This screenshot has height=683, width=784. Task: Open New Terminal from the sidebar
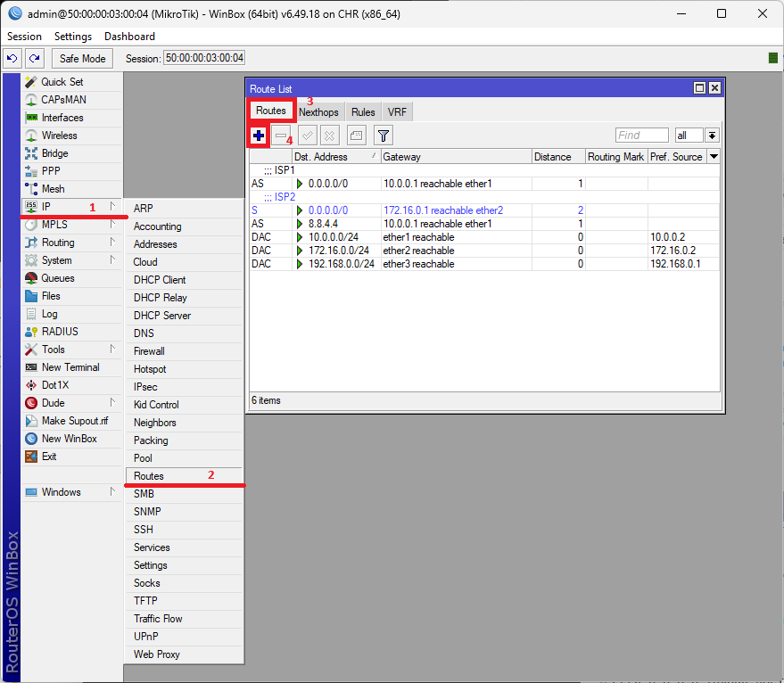click(70, 367)
